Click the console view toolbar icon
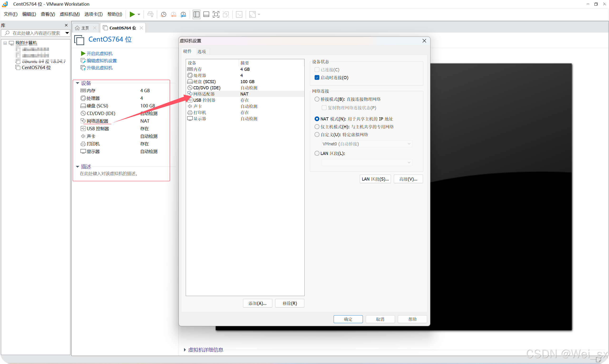609x364 pixels. 239,14
